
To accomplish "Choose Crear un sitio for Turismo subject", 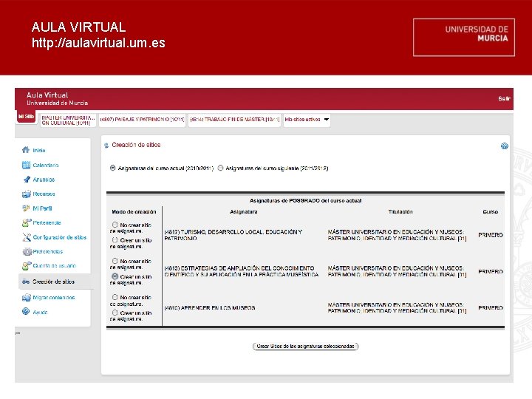I will click(x=115, y=240).
